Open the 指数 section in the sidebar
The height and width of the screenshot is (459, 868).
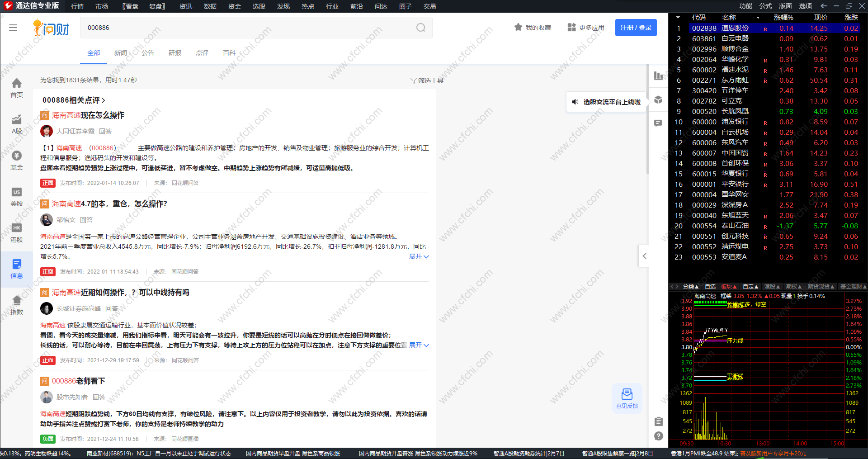coord(17,305)
